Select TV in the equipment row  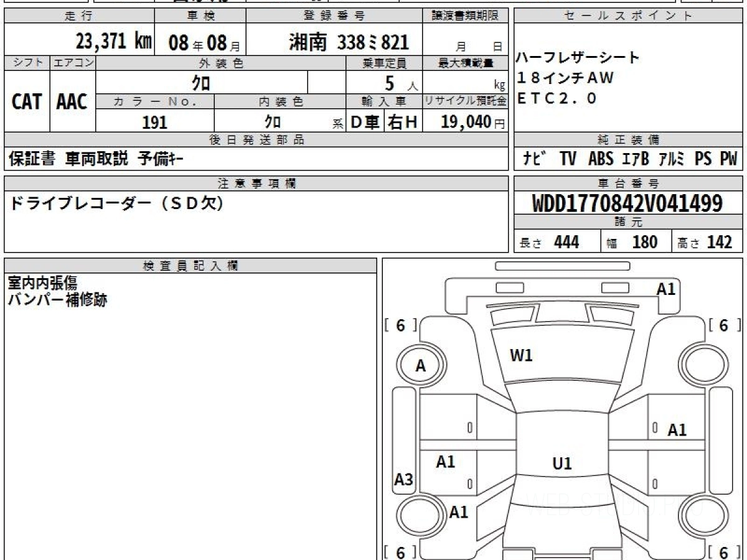tap(568, 159)
